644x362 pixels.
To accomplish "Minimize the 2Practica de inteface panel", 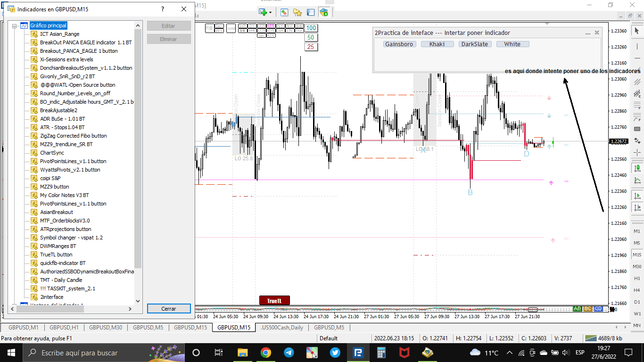I will (587, 33).
